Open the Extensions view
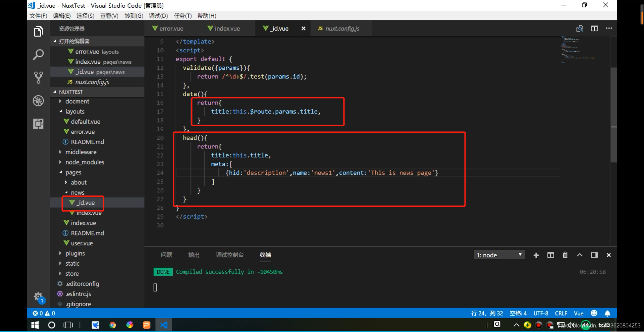The image size is (644, 332). click(38, 124)
